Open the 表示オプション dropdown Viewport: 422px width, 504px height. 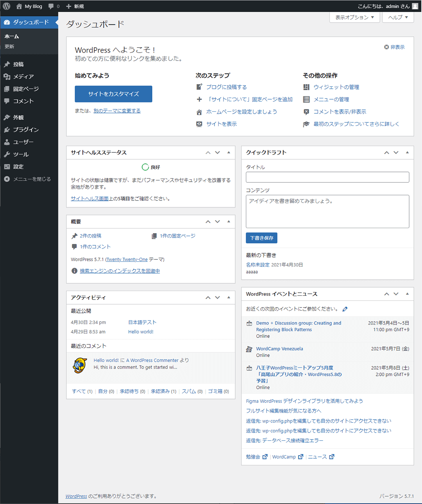[x=355, y=17]
